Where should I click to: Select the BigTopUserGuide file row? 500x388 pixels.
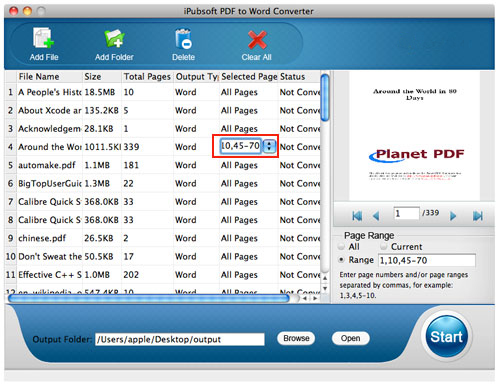coord(162,184)
